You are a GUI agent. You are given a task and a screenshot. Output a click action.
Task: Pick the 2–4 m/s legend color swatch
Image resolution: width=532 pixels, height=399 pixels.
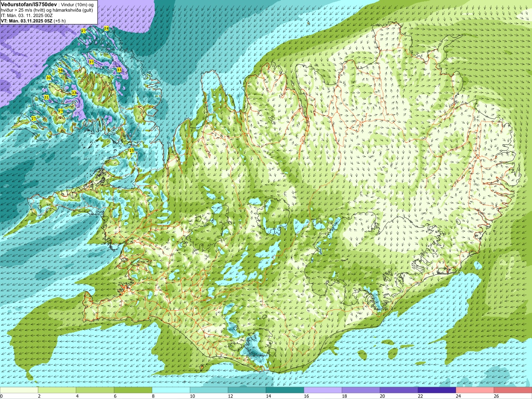click(x=57, y=390)
